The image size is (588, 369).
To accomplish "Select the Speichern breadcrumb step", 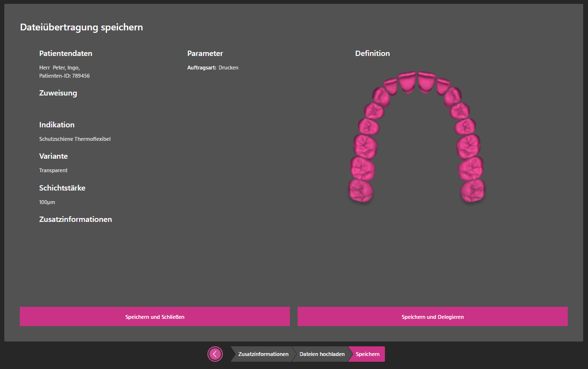I will (x=368, y=354).
